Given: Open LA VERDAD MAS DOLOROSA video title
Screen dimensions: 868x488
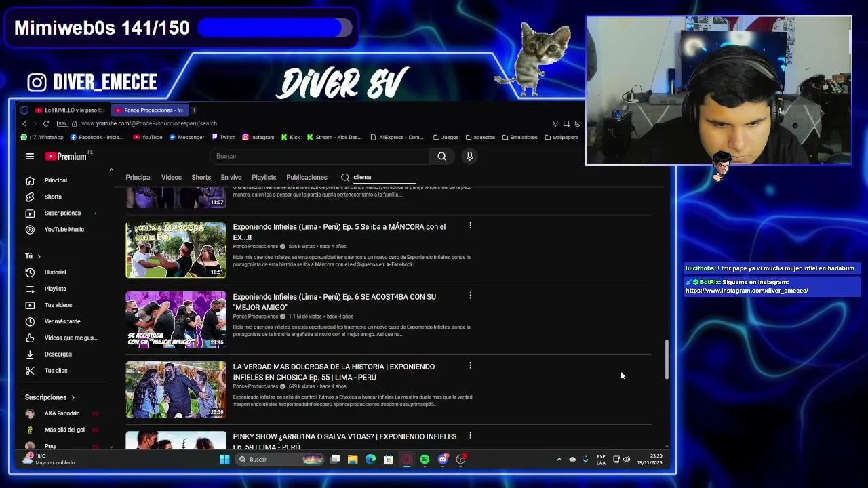Looking at the screenshot, I should point(334,371).
